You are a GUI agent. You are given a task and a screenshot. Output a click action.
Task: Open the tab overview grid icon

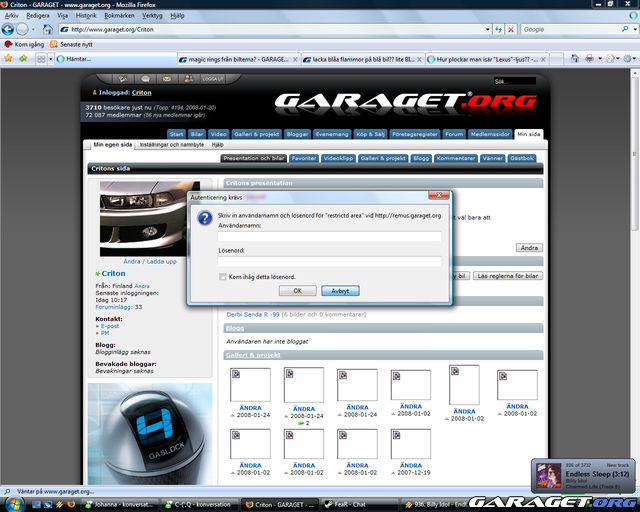(41, 59)
